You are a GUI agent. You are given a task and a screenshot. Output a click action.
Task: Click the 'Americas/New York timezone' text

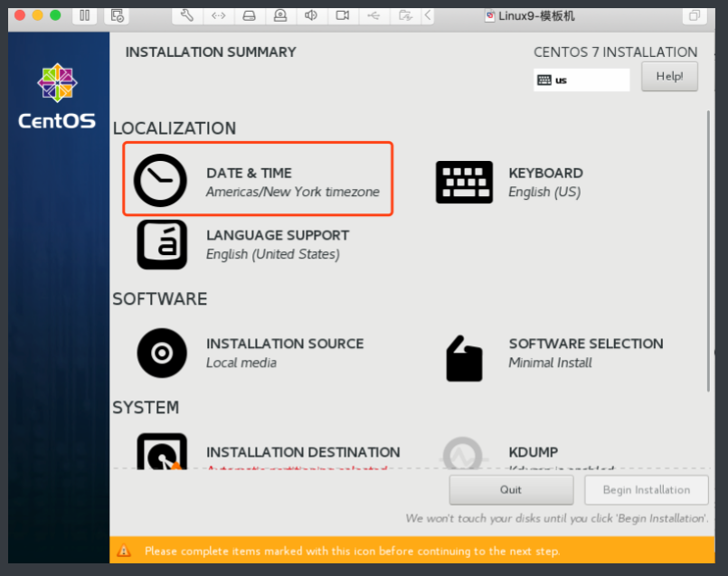[x=293, y=192]
